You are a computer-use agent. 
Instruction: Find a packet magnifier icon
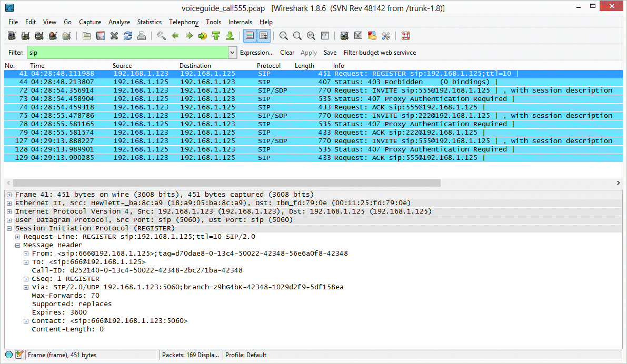pyautogui.click(x=162, y=36)
